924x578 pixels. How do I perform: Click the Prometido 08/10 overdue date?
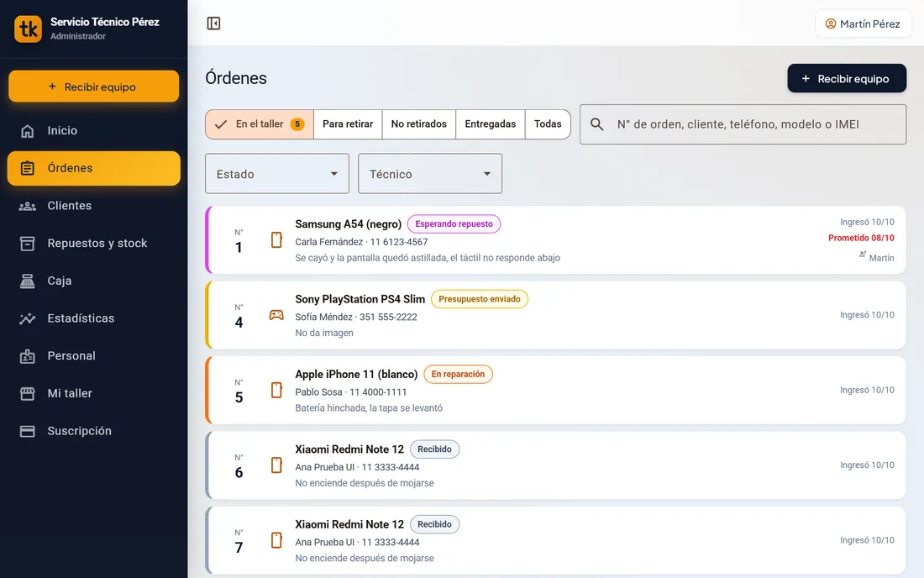coord(861,238)
